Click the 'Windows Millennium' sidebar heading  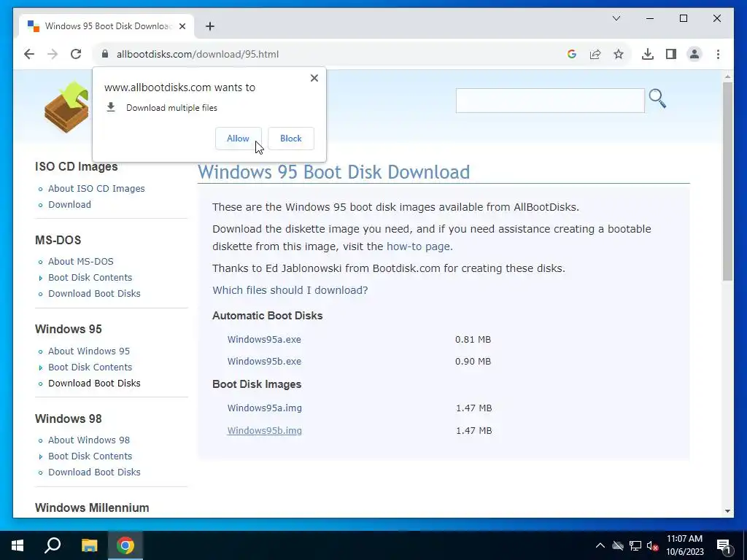click(92, 507)
